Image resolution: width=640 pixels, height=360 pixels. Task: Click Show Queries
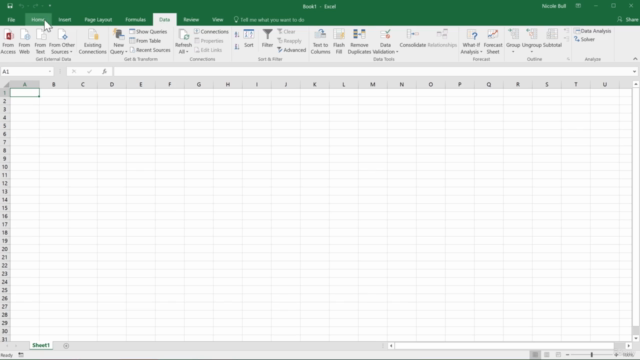(x=148, y=31)
